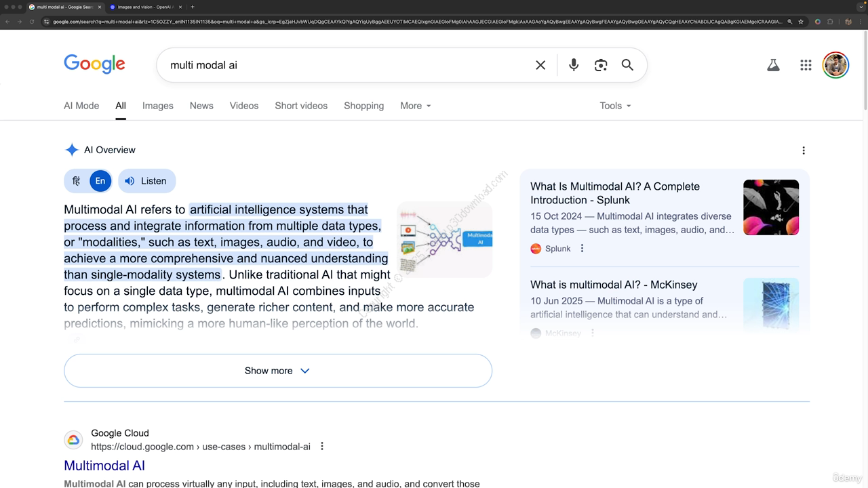868x488 pixels.
Task: Switch to Shopping results tab
Action: (x=363, y=106)
